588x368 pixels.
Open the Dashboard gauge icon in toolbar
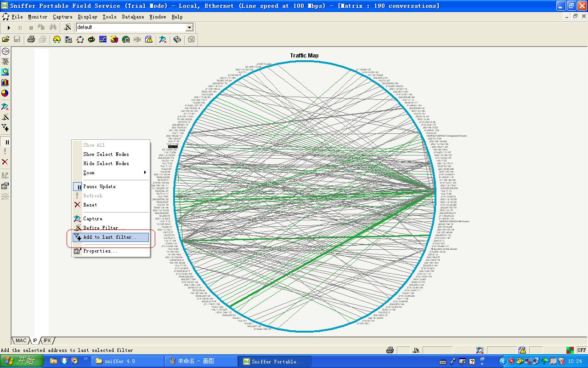tap(57, 40)
